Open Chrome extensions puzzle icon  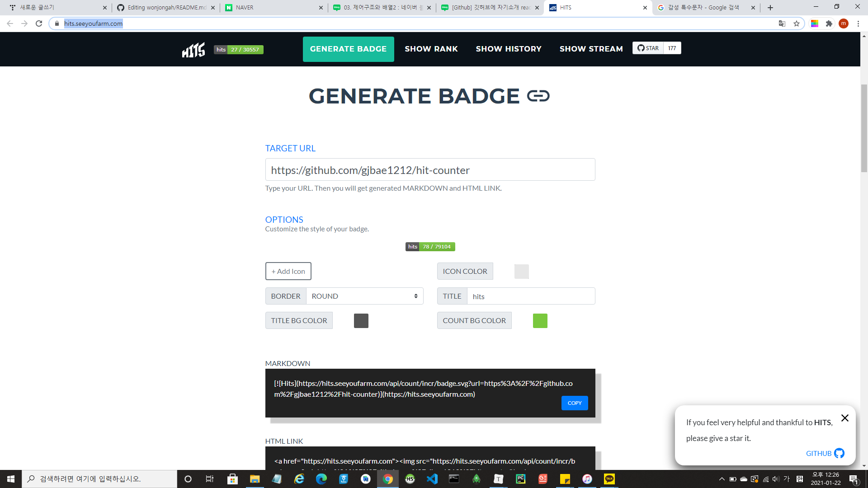tap(829, 23)
